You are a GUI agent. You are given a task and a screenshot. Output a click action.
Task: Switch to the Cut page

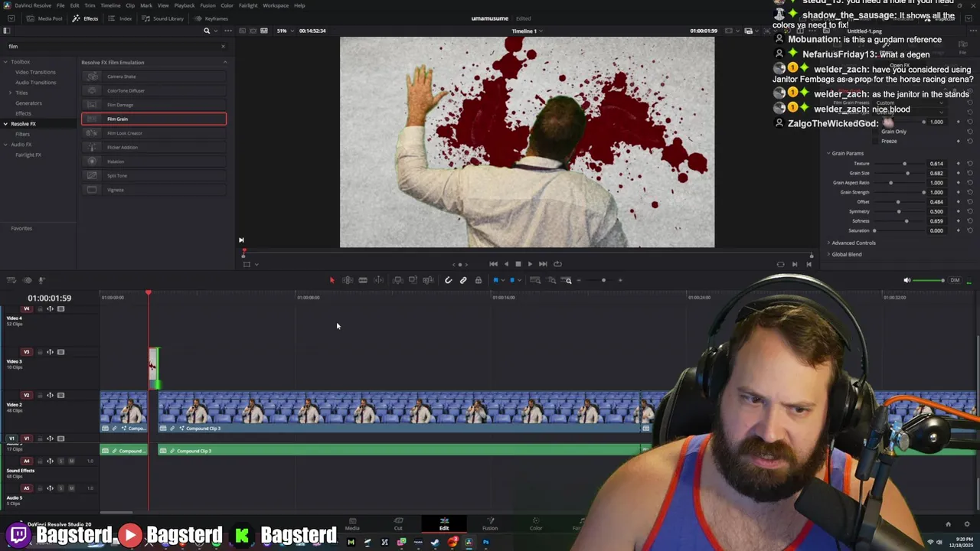point(398,524)
